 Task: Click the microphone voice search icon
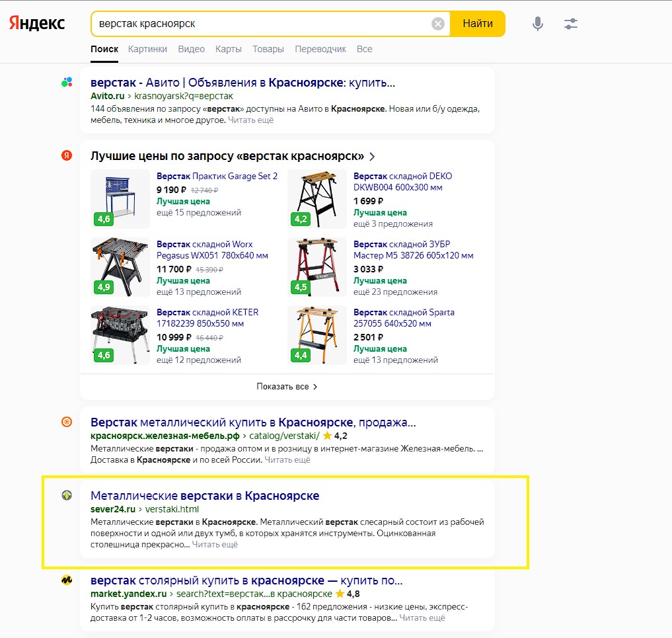pyautogui.click(x=538, y=24)
